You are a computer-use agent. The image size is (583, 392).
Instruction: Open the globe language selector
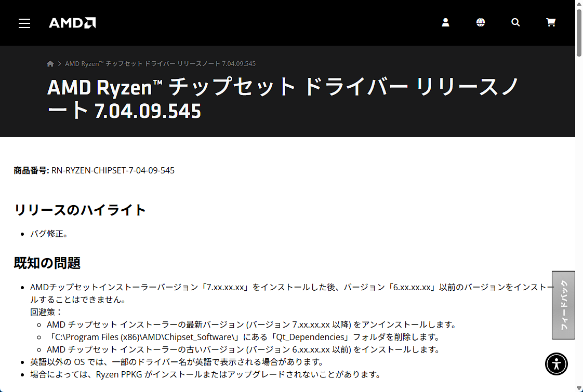click(x=481, y=23)
